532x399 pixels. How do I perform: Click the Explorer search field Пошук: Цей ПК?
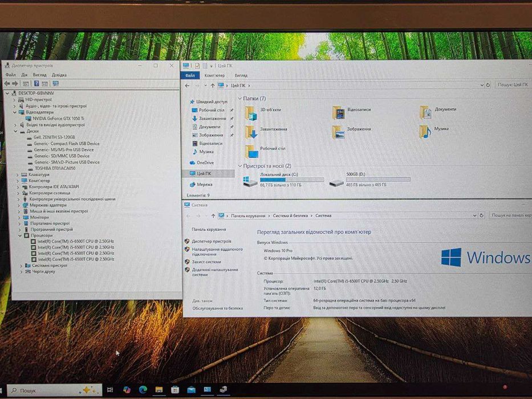[513, 84]
